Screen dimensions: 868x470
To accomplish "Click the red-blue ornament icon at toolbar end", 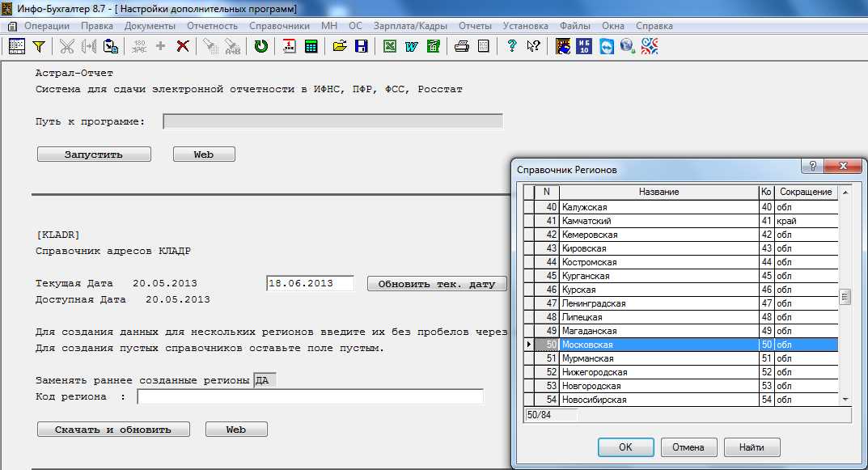I will pyautogui.click(x=650, y=46).
